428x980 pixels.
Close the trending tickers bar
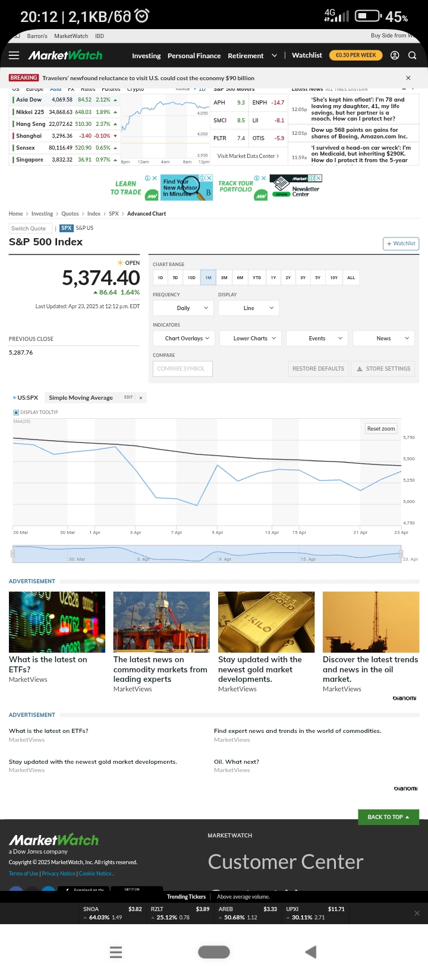click(417, 913)
